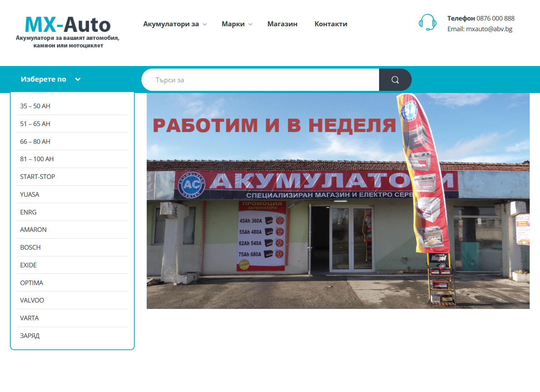The height and width of the screenshot is (392, 540).
Task: Click the magnifier search button
Action: coord(395,80)
